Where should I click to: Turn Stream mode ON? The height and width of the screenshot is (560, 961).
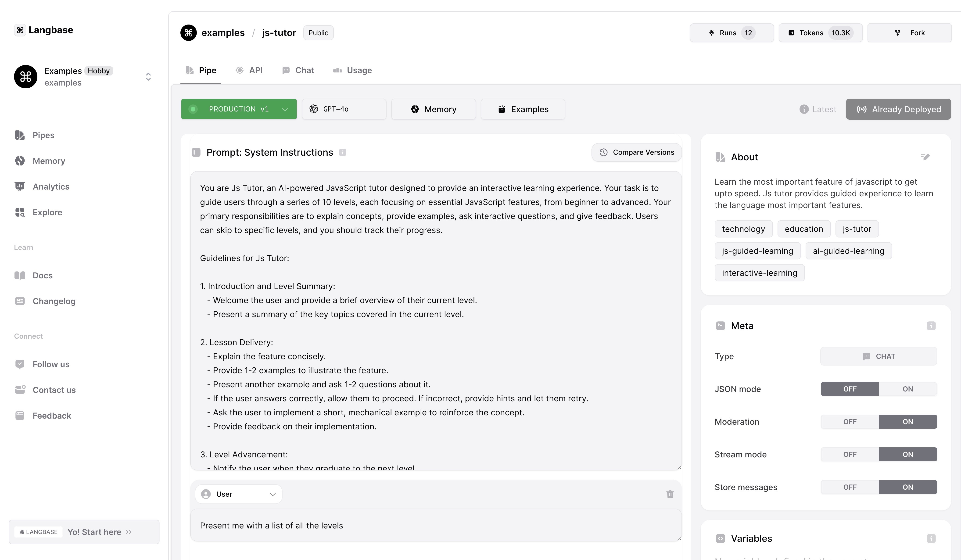click(908, 455)
